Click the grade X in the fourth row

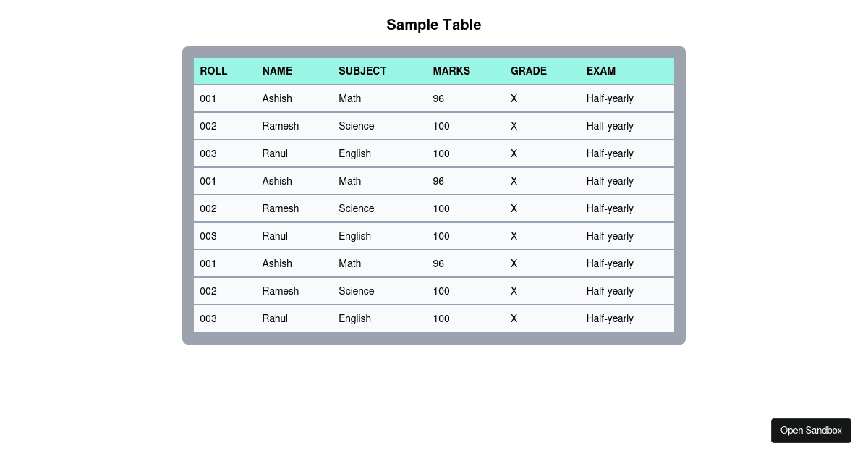[x=514, y=181]
